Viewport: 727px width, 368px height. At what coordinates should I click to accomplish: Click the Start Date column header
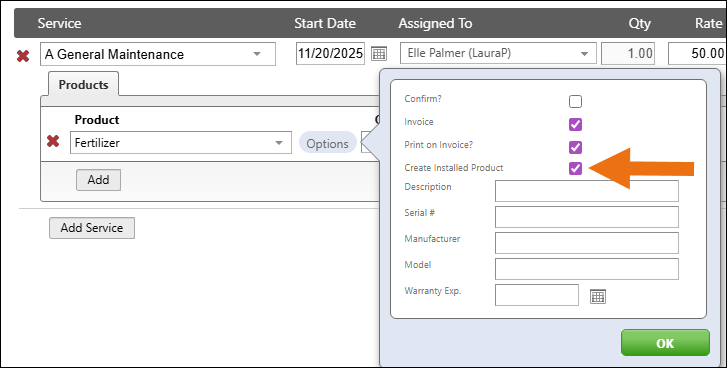[325, 23]
